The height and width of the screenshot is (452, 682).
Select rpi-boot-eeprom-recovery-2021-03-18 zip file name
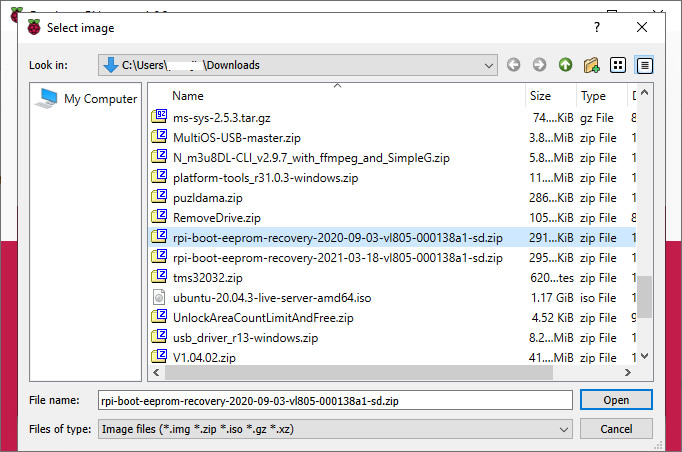[x=338, y=258]
